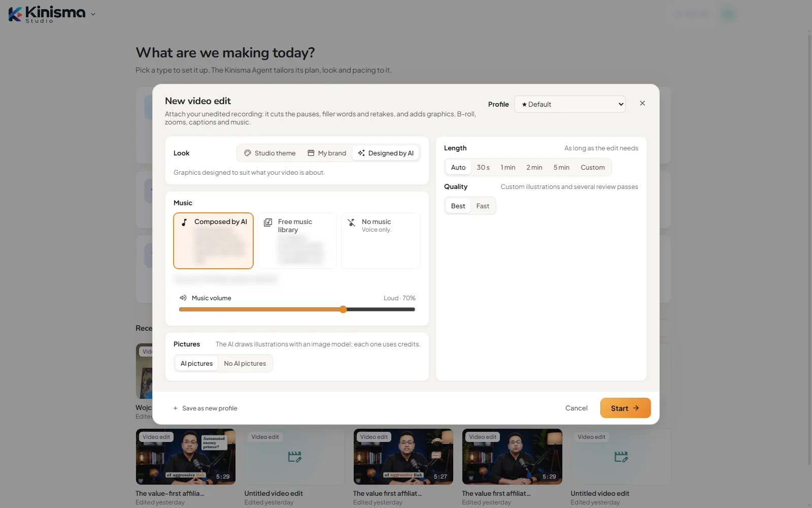Enable AI pictures option
812x508 pixels.
tap(196, 363)
